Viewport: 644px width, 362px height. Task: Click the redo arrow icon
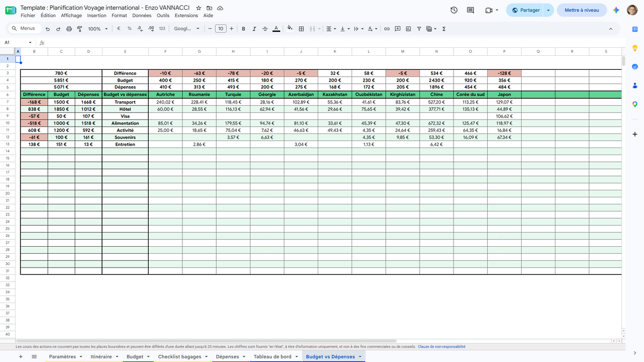(x=58, y=29)
